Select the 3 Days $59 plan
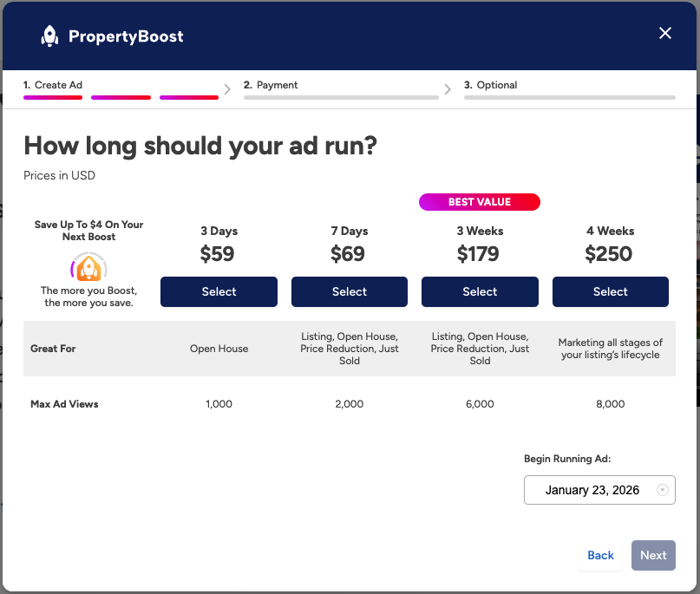Viewport: 700px width, 594px height. 219,292
